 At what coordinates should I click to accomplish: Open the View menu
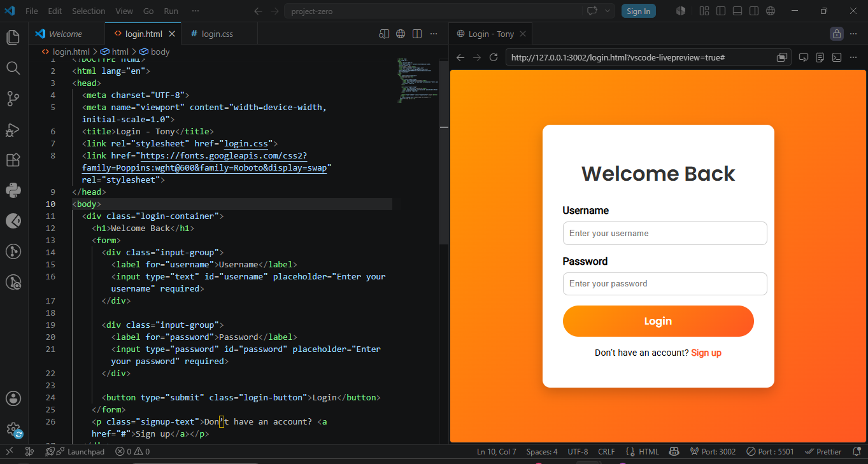[124, 11]
